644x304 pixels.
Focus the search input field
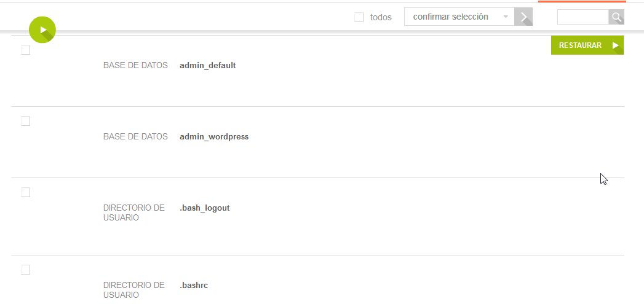[583, 17]
